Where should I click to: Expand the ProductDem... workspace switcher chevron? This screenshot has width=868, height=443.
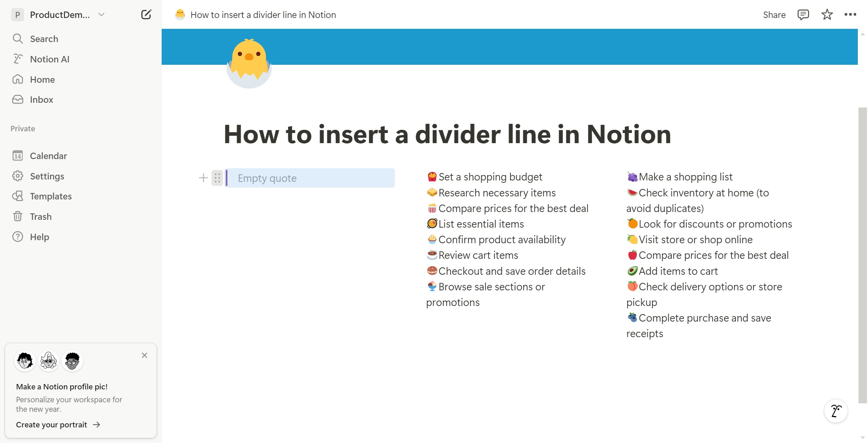pyautogui.click(x=101, y=15)
